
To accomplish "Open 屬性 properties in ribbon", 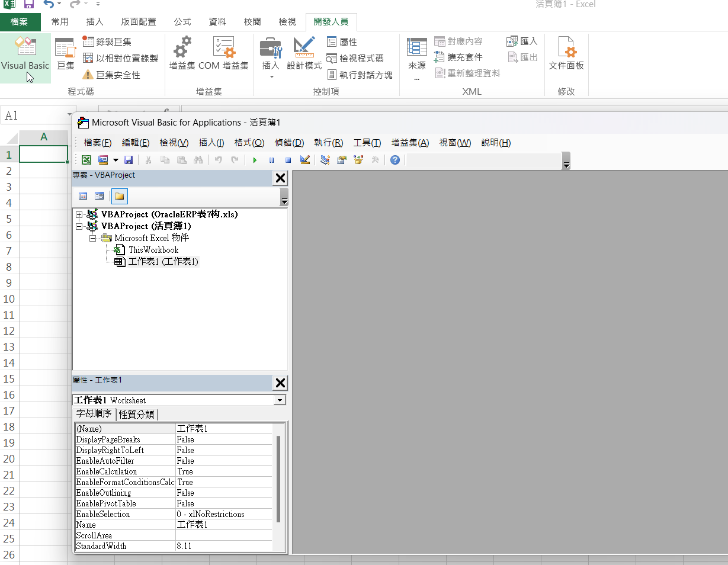I will tap(342, 41).
